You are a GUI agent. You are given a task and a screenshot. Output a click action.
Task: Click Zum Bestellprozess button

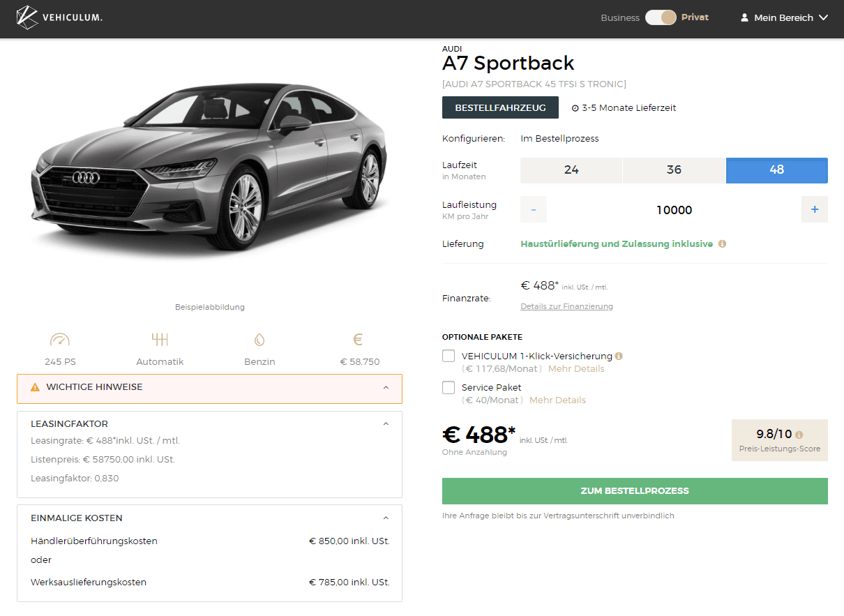(x=635, y=491)
